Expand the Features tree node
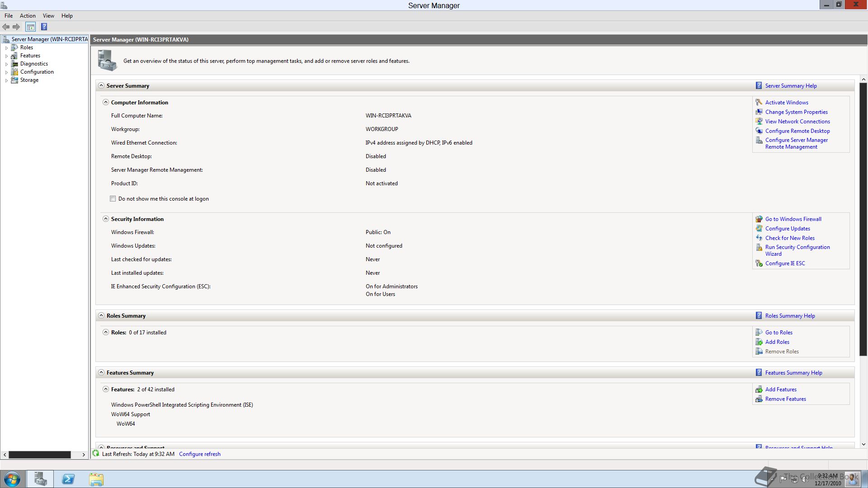Screen dimensions: 868x488 coord(6,56)
